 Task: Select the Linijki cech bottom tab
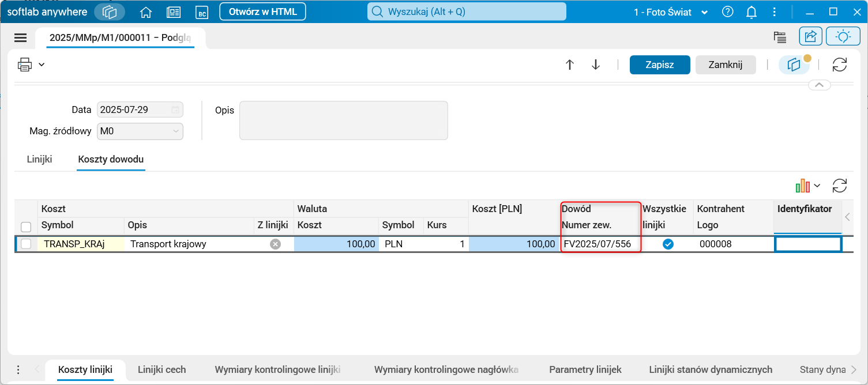(x=161, y=369)
